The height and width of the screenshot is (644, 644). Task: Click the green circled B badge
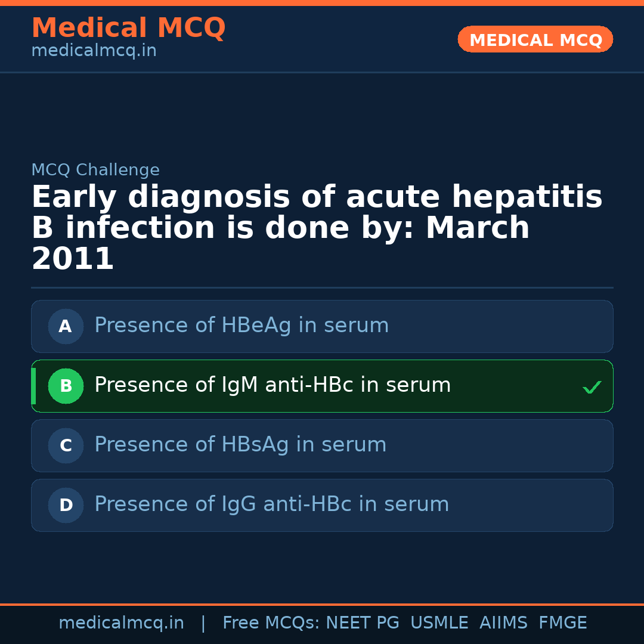[x=66, y=386]
